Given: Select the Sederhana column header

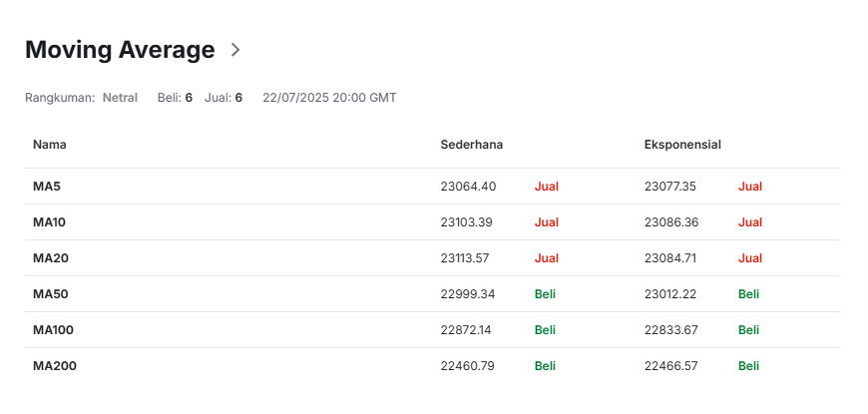Looking at the screenshot, I should (472, 145).
